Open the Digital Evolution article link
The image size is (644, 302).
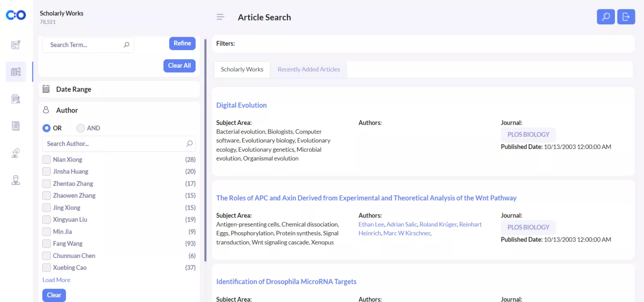pyautogui.click(x=241, y=105)
